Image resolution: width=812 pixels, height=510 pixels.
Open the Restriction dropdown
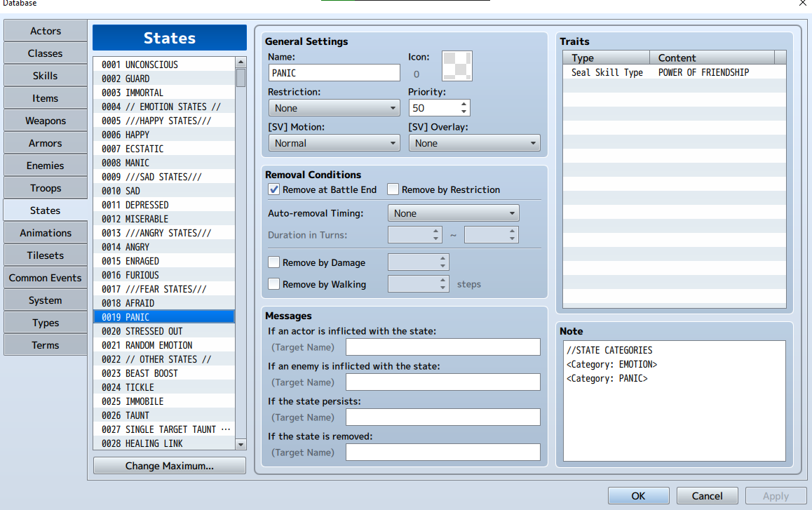[x=334, y=108]
